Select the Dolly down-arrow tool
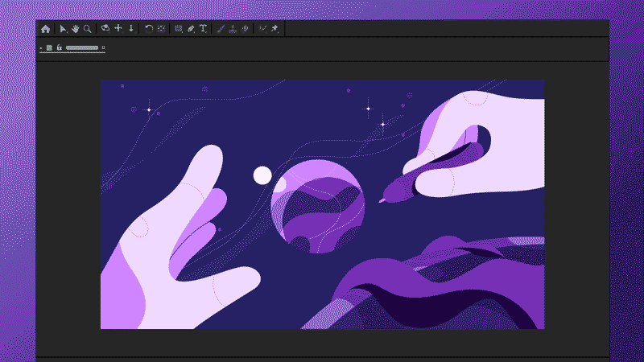Screen dimensions: 644x362 [x=130, y=28]
